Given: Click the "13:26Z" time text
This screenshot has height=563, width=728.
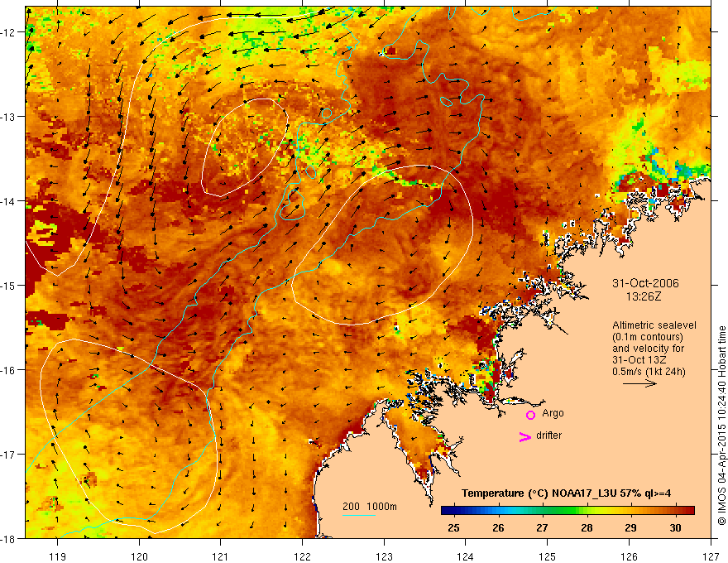Looking at the screenshot, I should (644, 296).
